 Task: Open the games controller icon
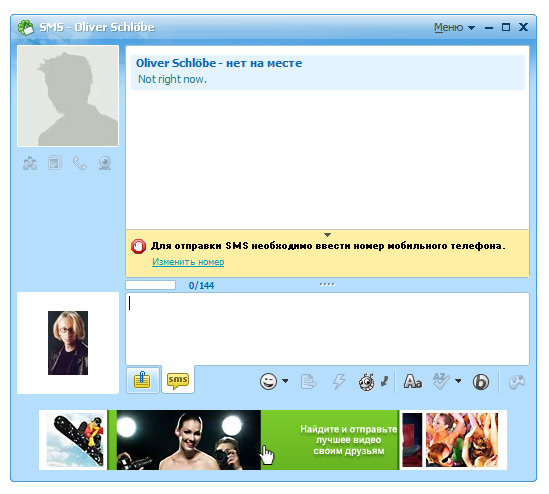[x=517, y=382]
